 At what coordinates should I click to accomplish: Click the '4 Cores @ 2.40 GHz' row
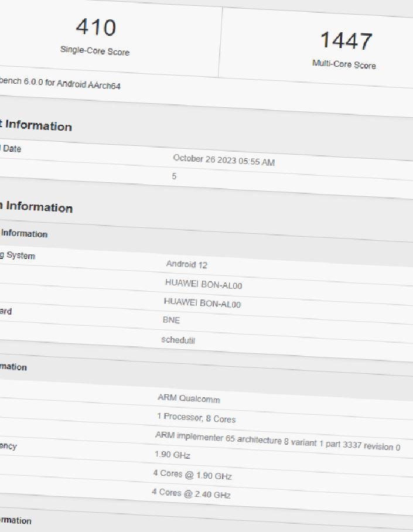[x=192, y=493]
